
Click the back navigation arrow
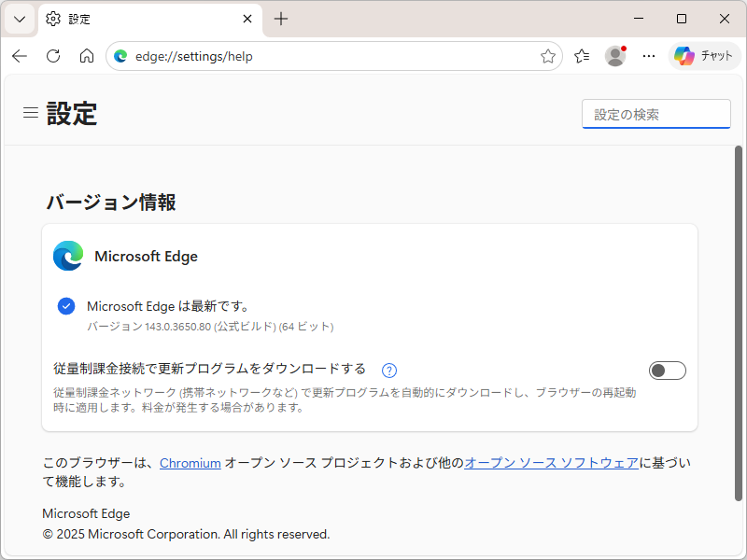click(19, 56)
